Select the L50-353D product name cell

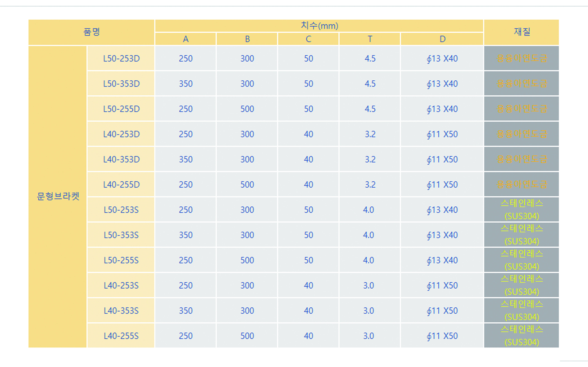pyautogui.click(x=121, y=84)
